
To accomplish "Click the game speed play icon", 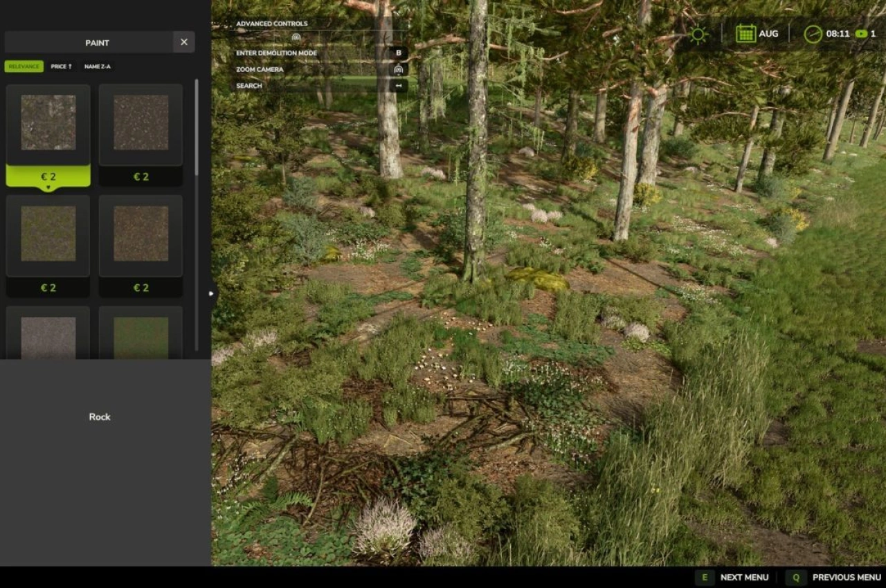I will coord(860,33).
